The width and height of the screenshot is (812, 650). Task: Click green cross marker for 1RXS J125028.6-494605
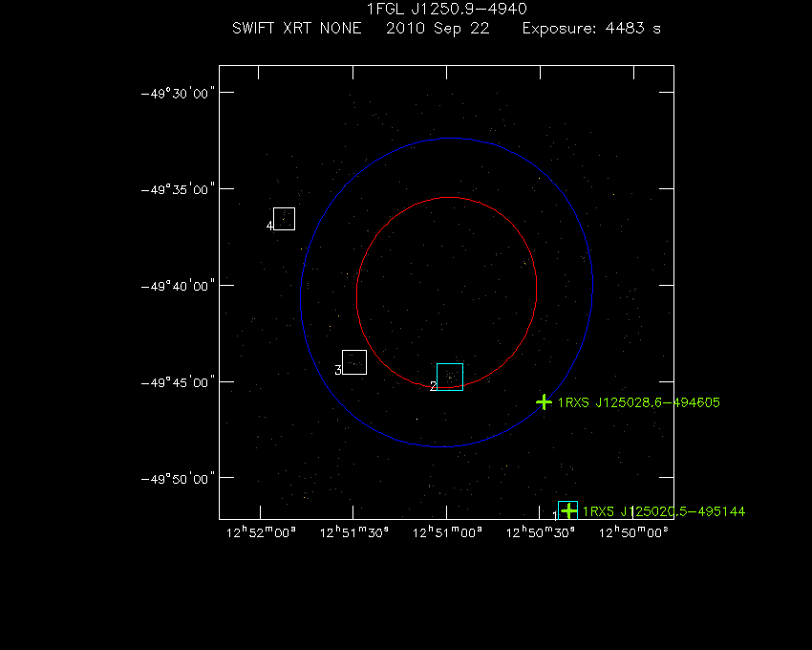pyautogui.click(x=544, y=401)
